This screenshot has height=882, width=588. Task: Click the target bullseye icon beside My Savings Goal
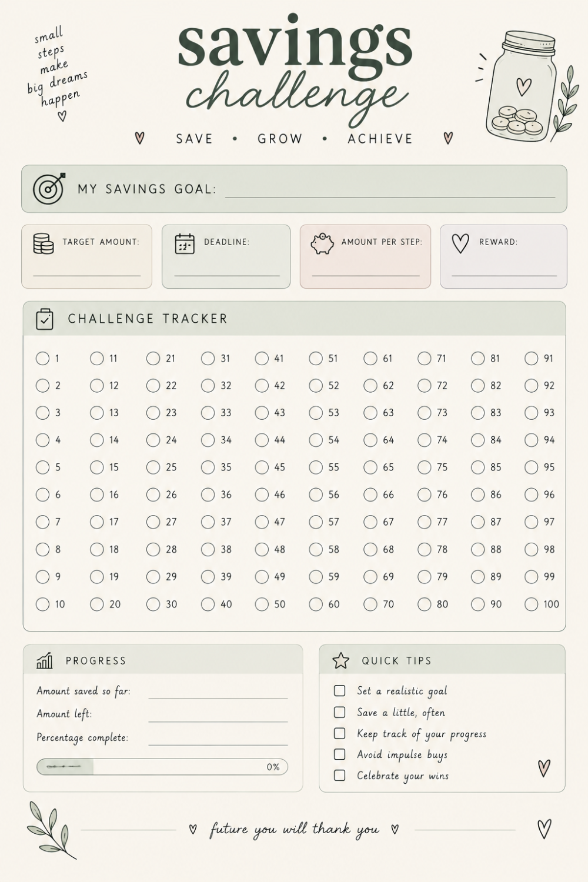(49, 188)
